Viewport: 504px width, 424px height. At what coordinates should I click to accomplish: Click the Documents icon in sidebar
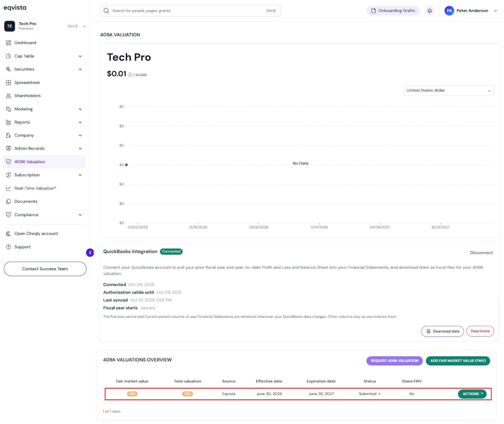[x=8, y=202]
